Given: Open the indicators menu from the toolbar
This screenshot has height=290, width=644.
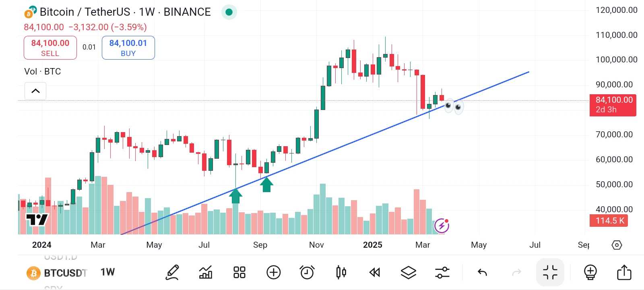Looking at the screenshot, I should click(x=205, y=272).
